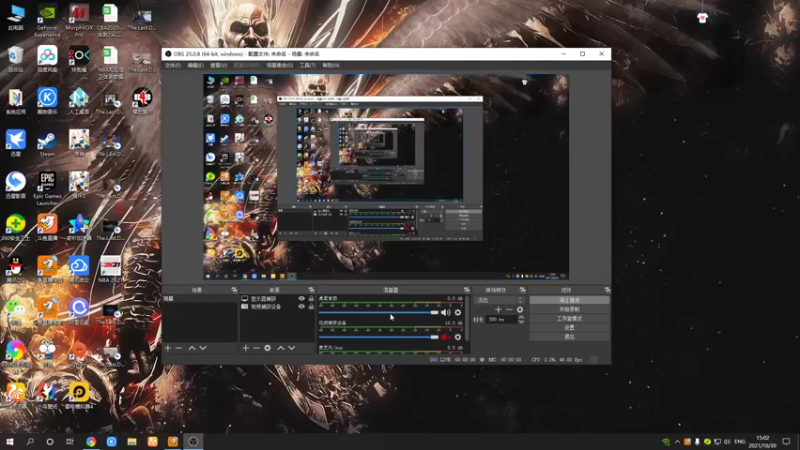This screenshot has width=800, height=450.
Task: Open MorphVOX Pro desktop icon
Action: coord(79,20)
